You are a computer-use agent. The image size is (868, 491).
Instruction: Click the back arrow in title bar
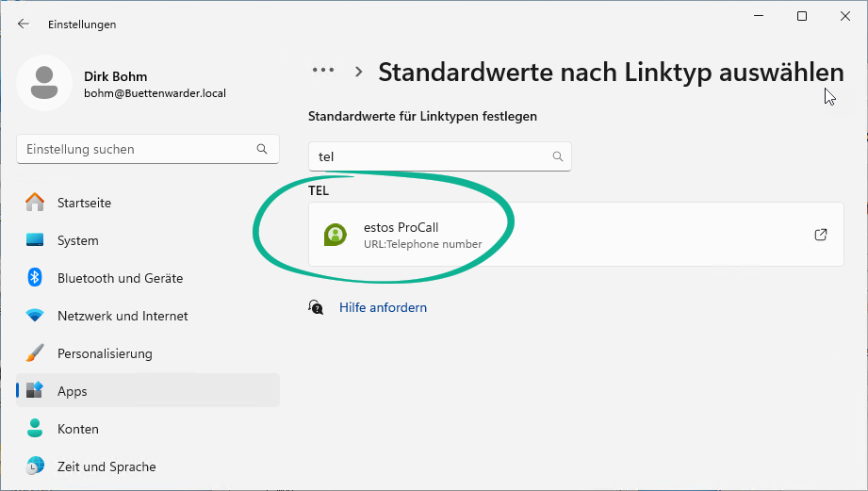click(24, 24)
